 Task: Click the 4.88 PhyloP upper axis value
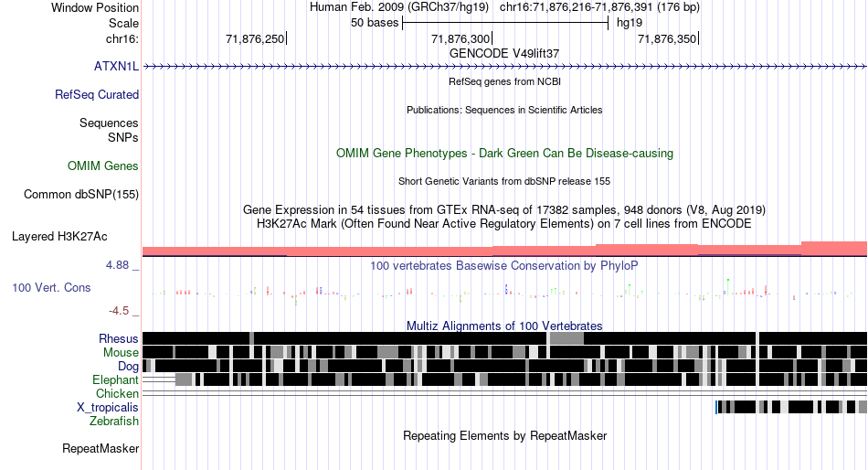click(x=118, y=265)
